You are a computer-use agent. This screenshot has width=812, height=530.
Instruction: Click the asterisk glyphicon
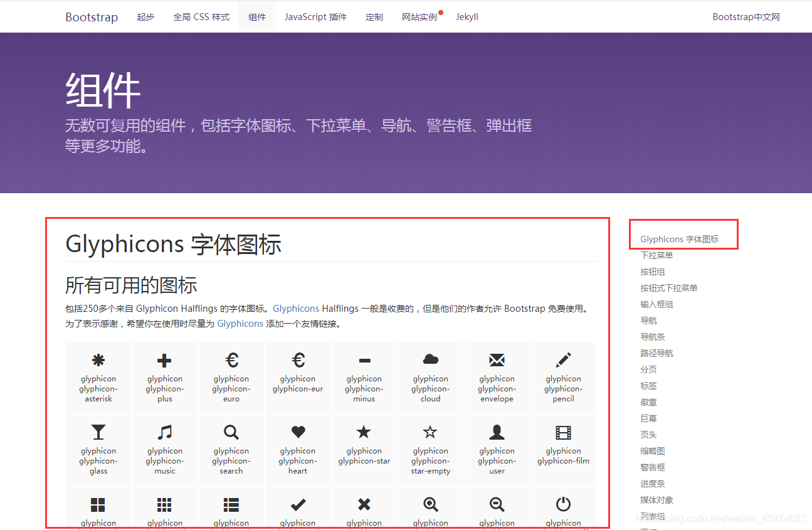pyautogui.click(x=98, y=360)
